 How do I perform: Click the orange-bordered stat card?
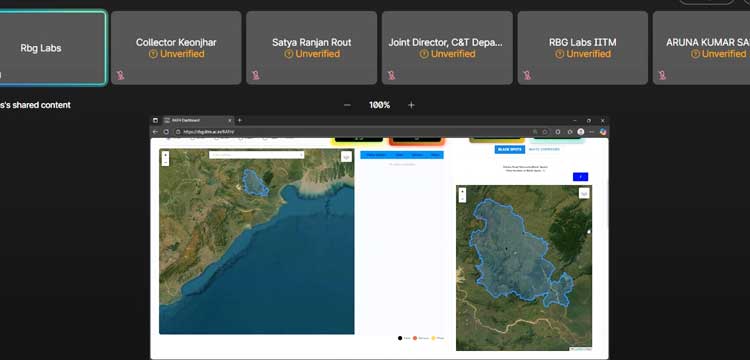tap(417, 141)
